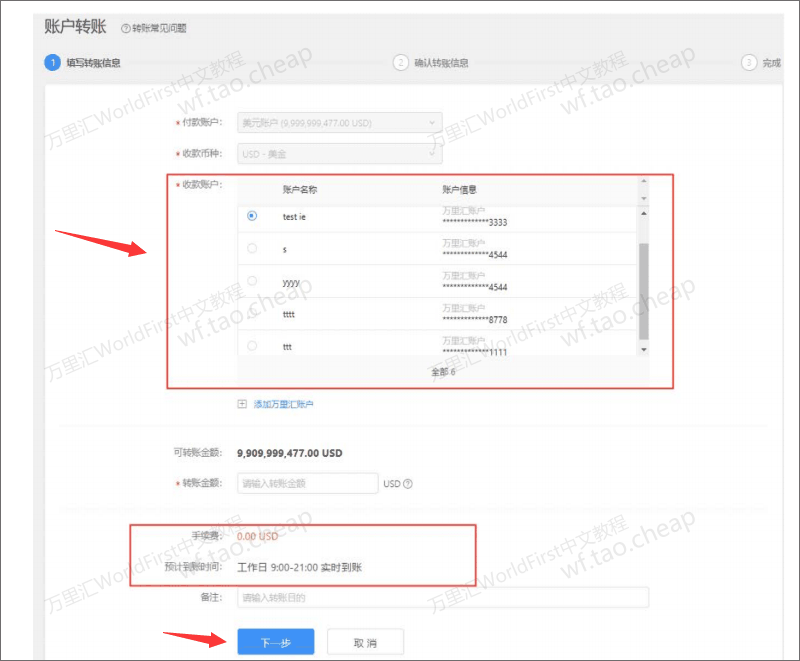Click the step 3 完成 indicator
Image resolution: width=800 pixels, height=661 pixels.
[761, 63]
